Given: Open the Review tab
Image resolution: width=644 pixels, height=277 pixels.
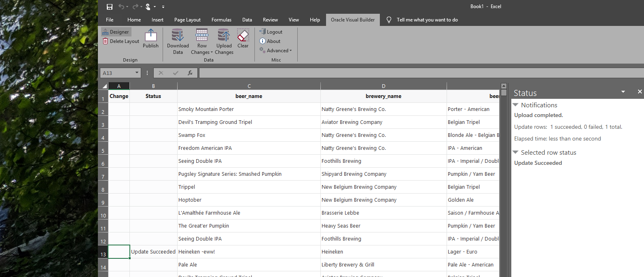Looking at the screenshot, I should click(x=270, y=20).
